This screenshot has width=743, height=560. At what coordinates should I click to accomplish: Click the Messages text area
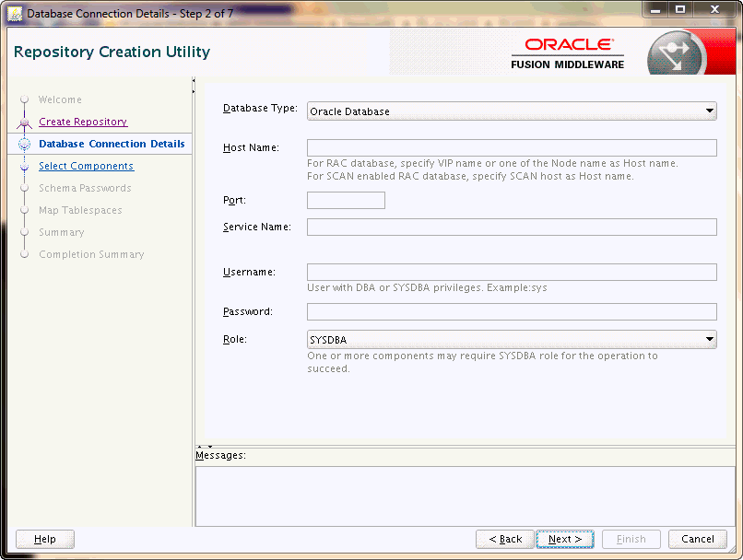coord(465,496)
